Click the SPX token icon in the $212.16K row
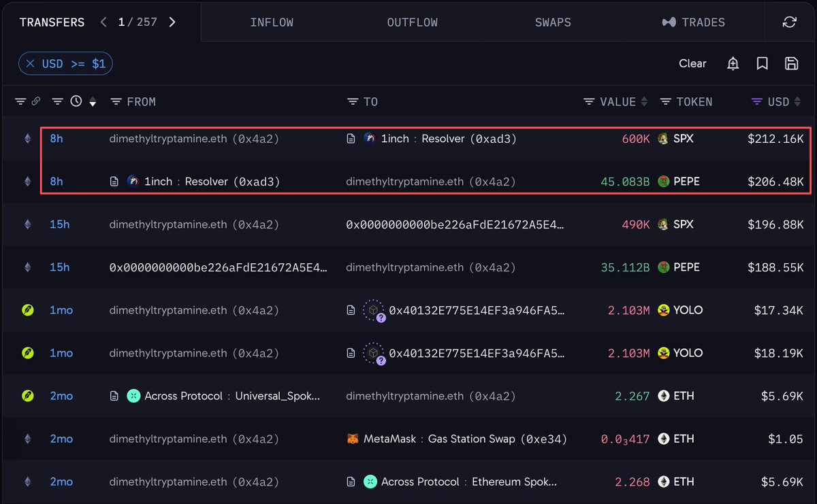Screen dimensions: 817x504 click(663, 139)
